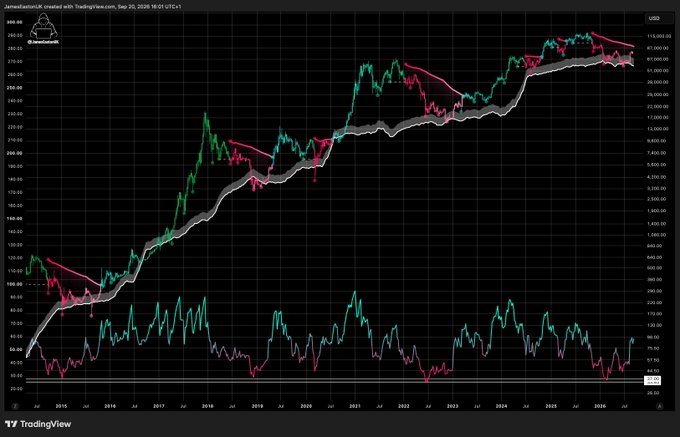The width and height of the screenshot is (680, 437).
Task: Toggle the auto-scale A button on price axis
Action: tap(660, 406)
